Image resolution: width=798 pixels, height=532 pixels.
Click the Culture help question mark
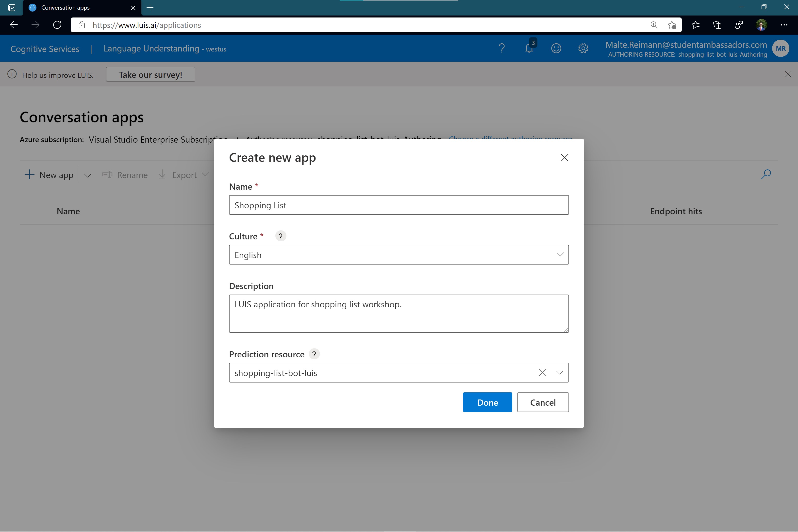[x=280, y=236]
